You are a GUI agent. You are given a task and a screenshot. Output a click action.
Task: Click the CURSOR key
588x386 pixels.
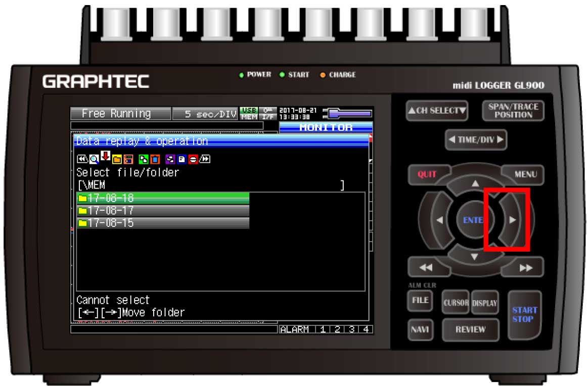tap(456, 302)
